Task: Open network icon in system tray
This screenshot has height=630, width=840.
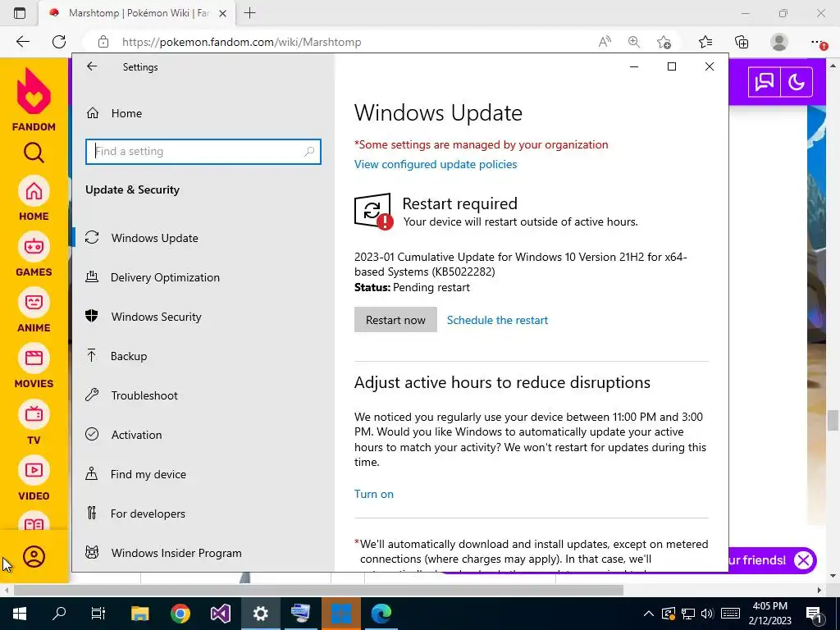Action: [x=688, y=614]
